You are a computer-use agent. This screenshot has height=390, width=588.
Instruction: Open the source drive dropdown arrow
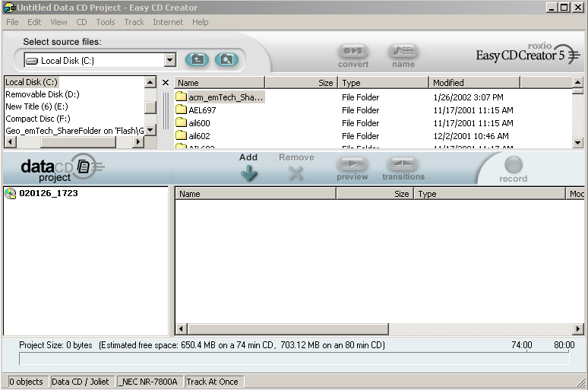tap(170, 60)
